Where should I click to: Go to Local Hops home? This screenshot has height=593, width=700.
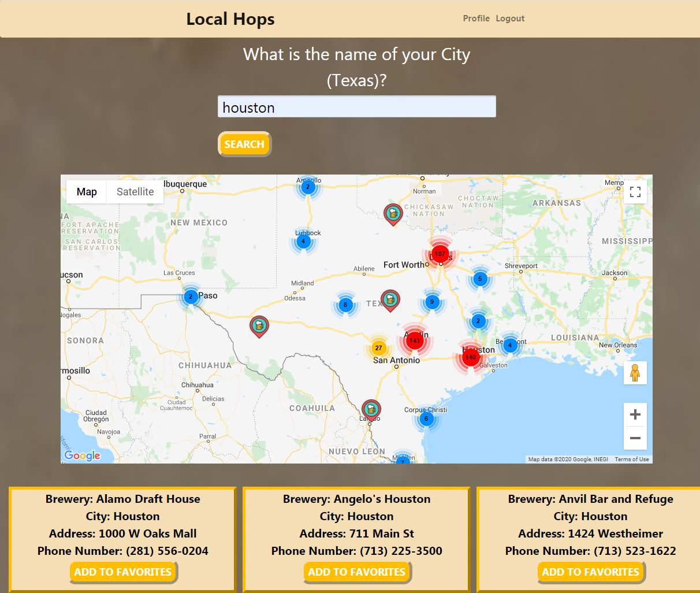click(230, 18)
